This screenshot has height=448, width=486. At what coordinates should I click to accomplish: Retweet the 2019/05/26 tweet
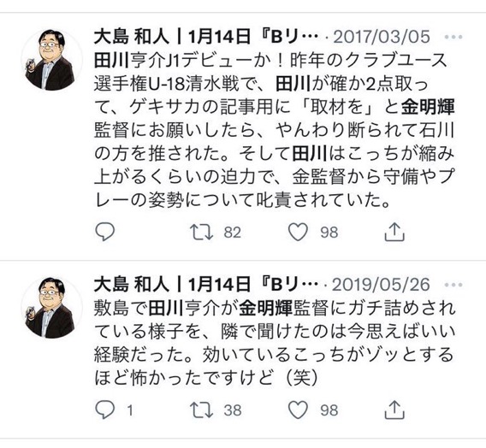coord(201,410)
